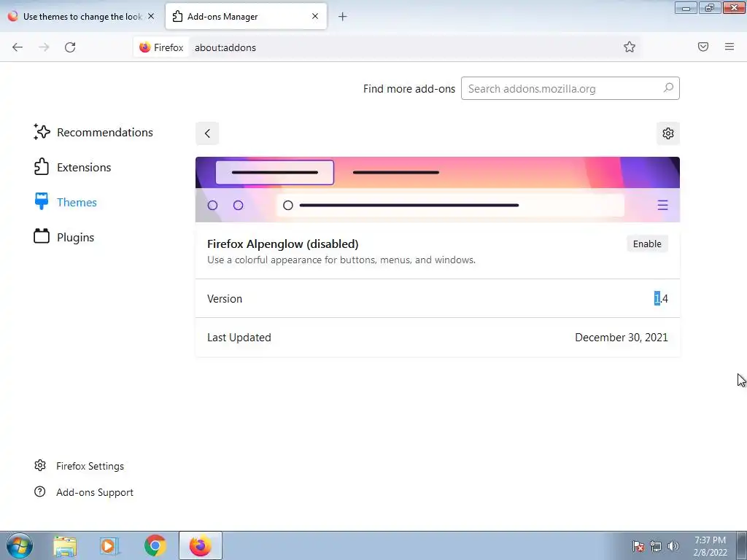Open the add-on tools gear menu
Image resolution: width=747 pixels, height=560 pixels.
[668, 133]
